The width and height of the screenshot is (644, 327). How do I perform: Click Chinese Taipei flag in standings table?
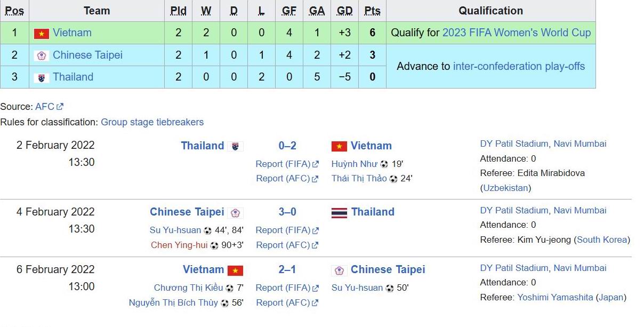click(42, 55)
